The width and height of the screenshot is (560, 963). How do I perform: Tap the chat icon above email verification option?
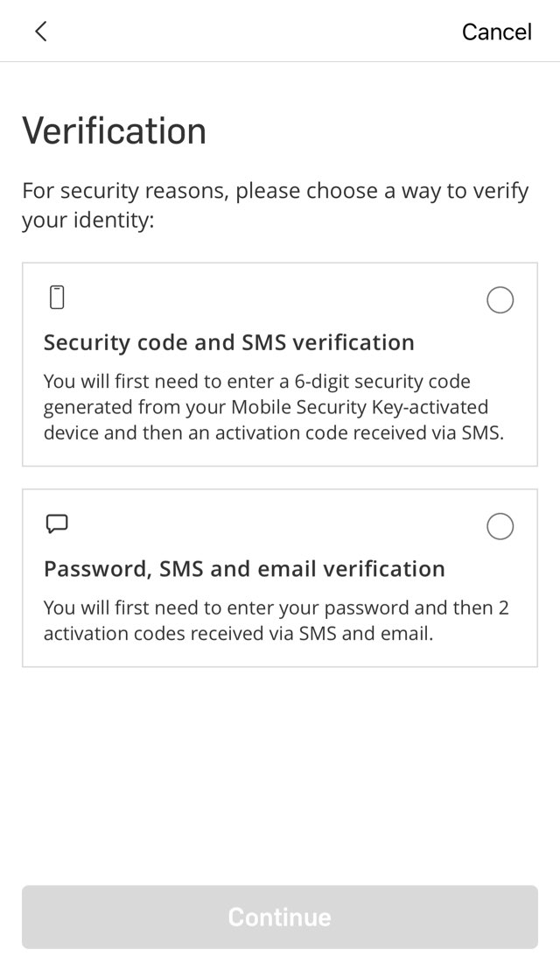pyautogui.click(x=57, y=524)
